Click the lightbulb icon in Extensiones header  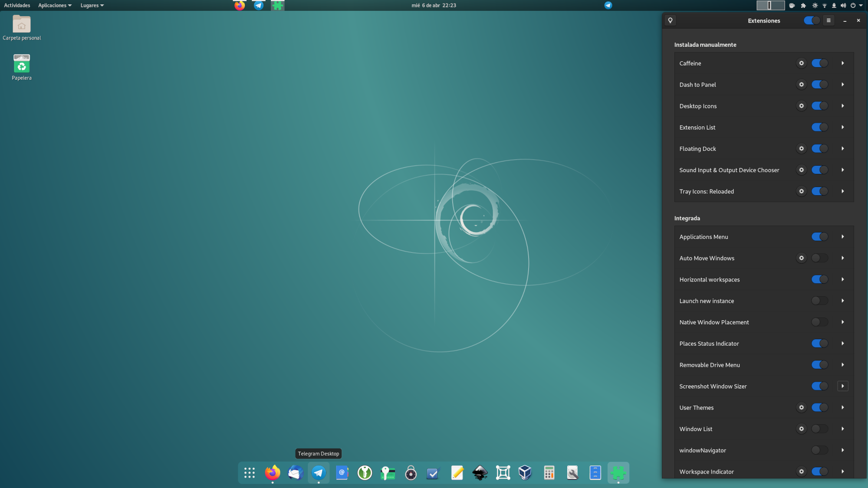click(x=671, y=20)
